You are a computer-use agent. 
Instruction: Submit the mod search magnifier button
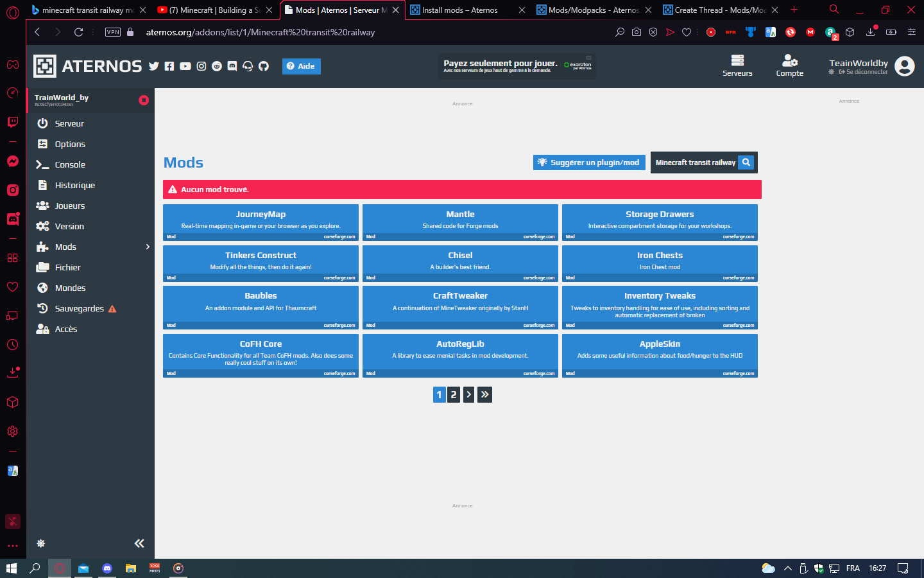pos(746,162)
